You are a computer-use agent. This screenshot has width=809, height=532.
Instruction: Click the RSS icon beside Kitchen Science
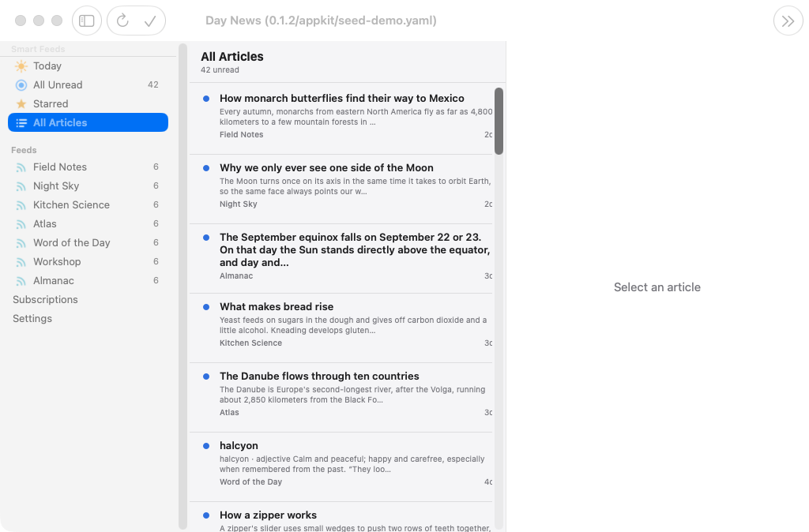coord(21,205)
